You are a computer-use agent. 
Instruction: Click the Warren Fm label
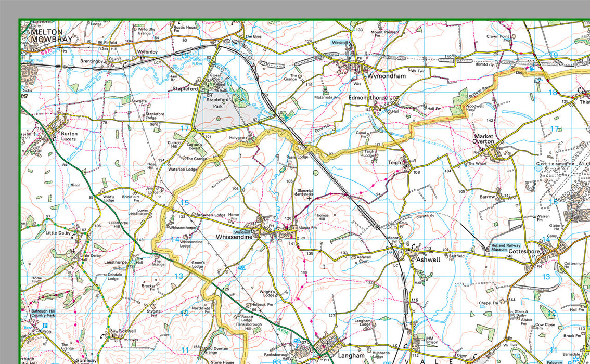[x=543, y=218]
